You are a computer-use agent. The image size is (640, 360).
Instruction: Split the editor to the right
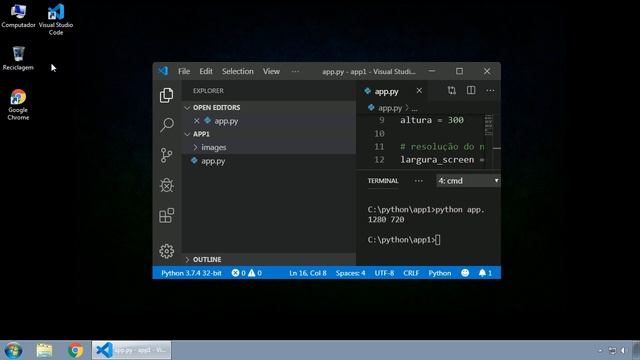coord(471,91)
